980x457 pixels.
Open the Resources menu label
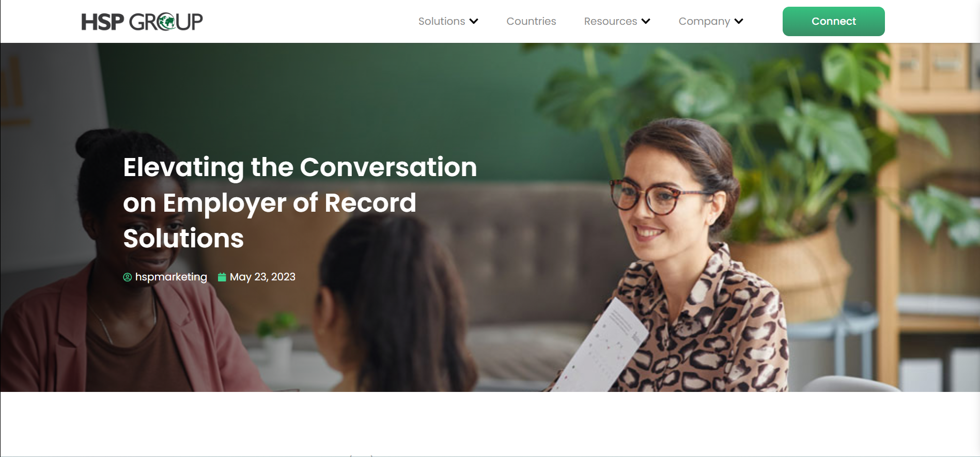pos(611,21)
